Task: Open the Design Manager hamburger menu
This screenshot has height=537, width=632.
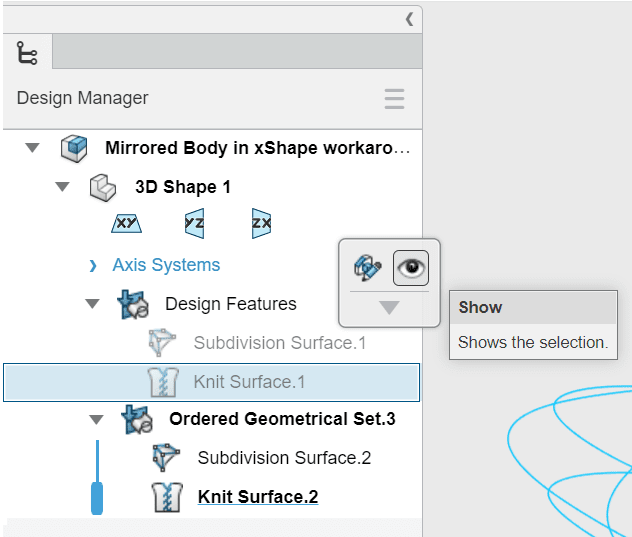Action: pos(394,99)
